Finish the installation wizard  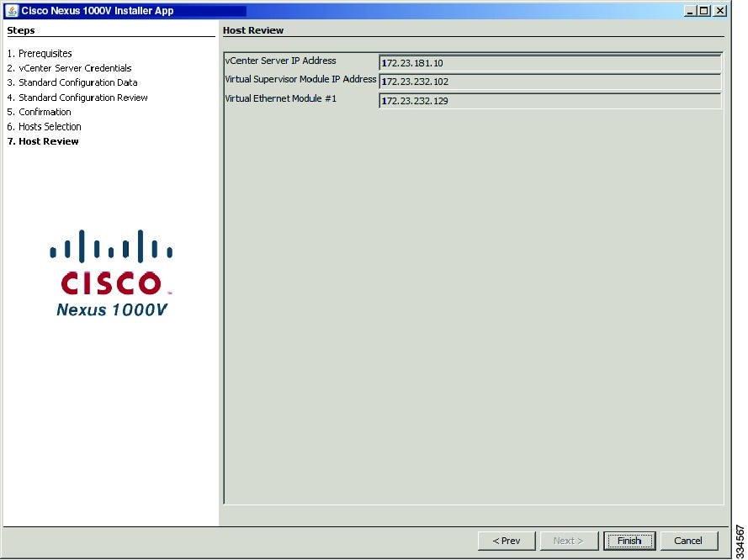coord(629,541)
